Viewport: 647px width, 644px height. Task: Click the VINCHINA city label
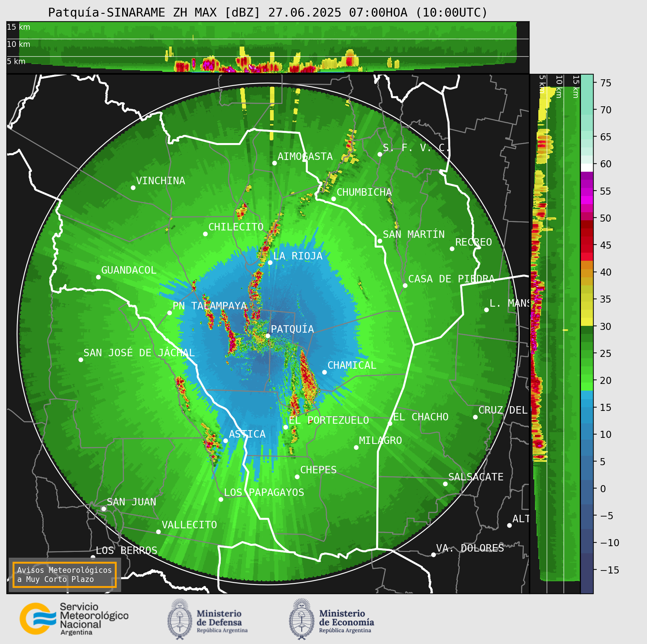(161, 180)
